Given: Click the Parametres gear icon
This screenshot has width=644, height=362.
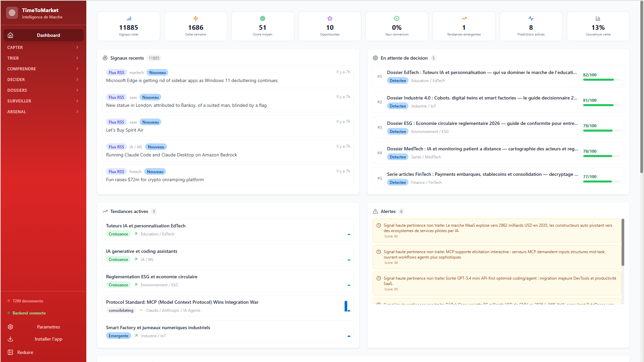Looking at the screenshot, I should [10, 327].
